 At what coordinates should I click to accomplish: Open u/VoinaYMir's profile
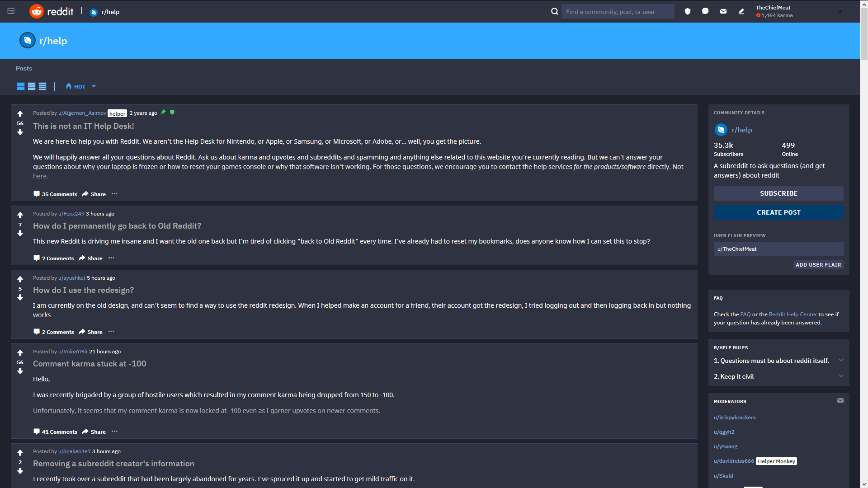(73, 352)
